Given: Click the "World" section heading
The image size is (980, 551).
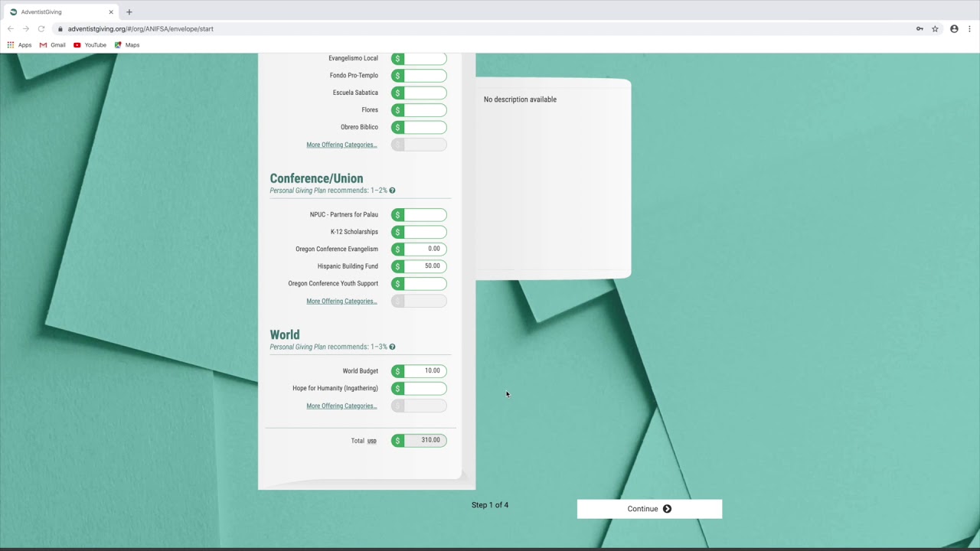Looking at the screenshot, I should (x=285, y=334).
